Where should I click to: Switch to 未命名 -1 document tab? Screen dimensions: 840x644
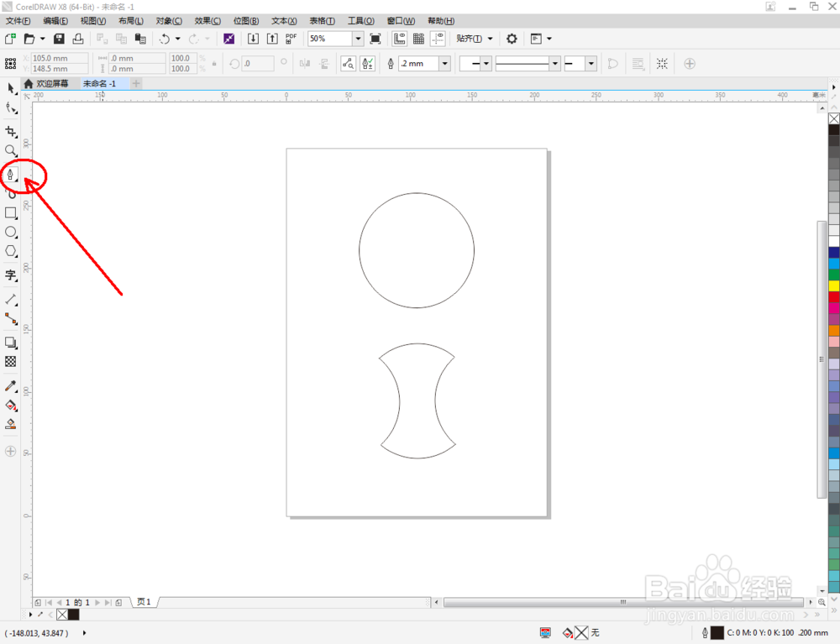[100, 83]
